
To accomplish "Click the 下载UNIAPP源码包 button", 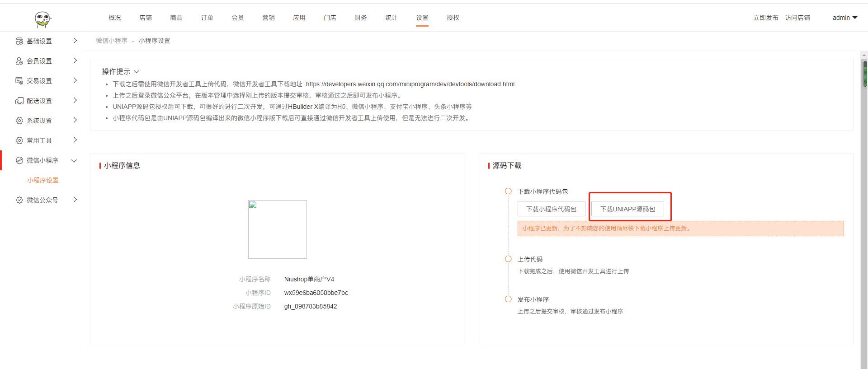I will coord(628,209).
